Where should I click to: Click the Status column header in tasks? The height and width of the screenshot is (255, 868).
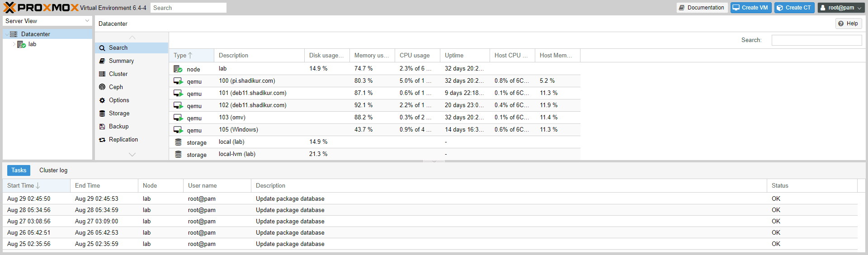tap(812, 185)
